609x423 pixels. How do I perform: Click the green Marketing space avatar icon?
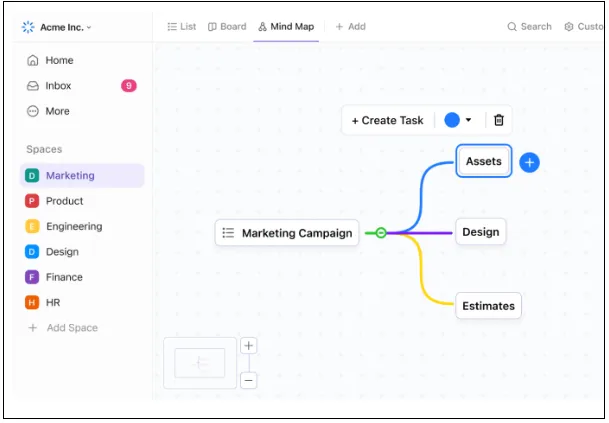tap(32, 176)
